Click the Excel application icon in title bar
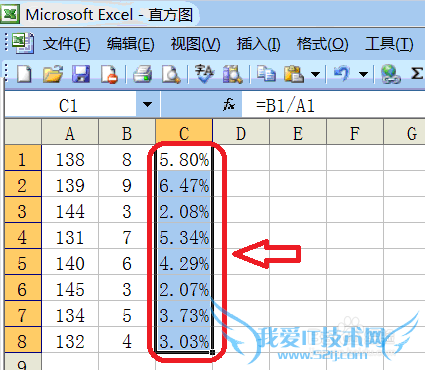The image size is (425, 370). pyautogui.click(x=10, y=13)
